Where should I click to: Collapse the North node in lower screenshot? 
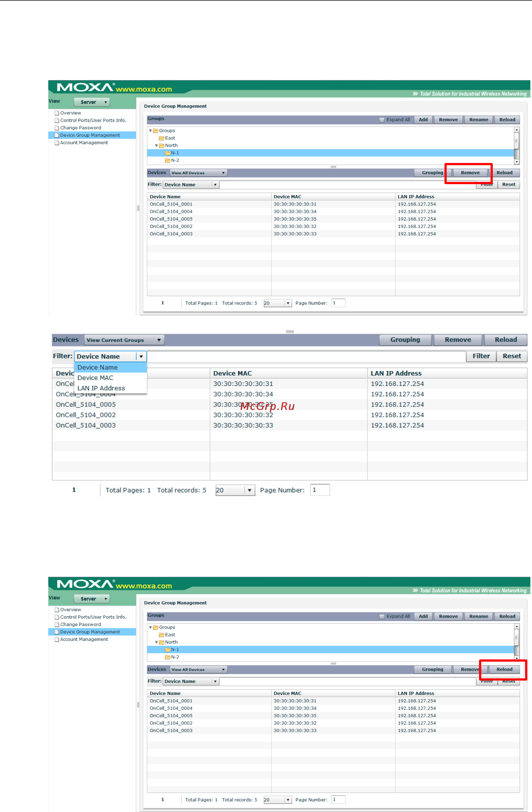click(x=157, y=642)
